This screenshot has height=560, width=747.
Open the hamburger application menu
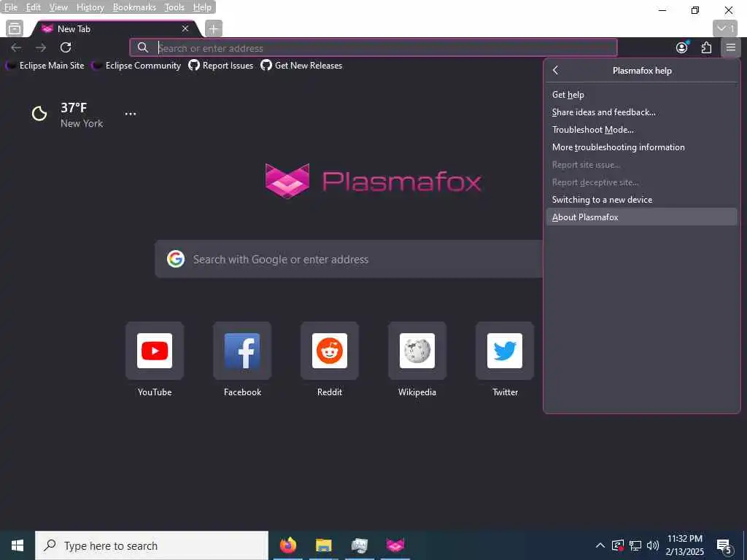730,47
